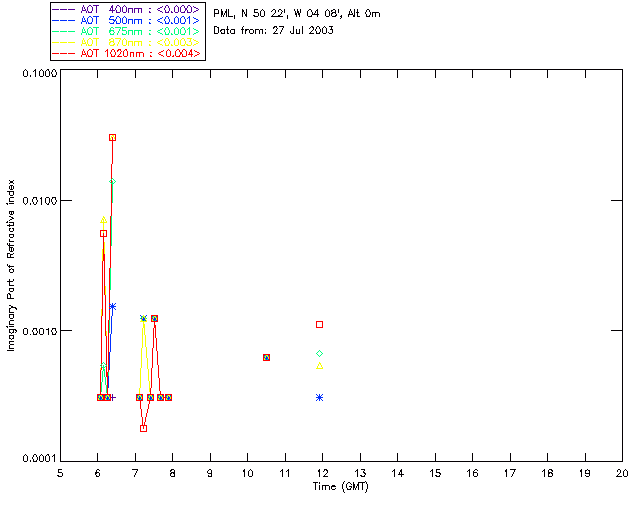Image resolution: width=640 pixels, height=512 pixels.
Task: Click the green diamond marker near 12 GMT
Action: [320, 354]
